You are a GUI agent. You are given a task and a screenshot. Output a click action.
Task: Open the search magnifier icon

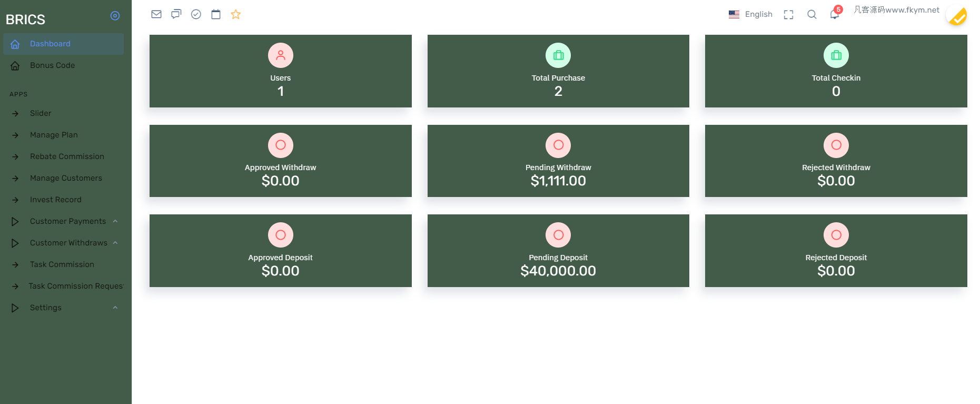(x=812, y=15)
